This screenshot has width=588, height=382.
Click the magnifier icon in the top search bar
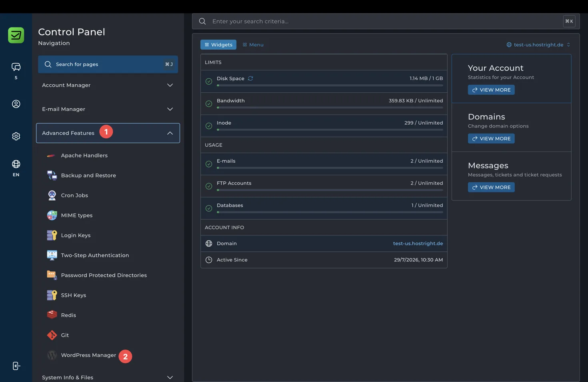click(x=202, y=21)
